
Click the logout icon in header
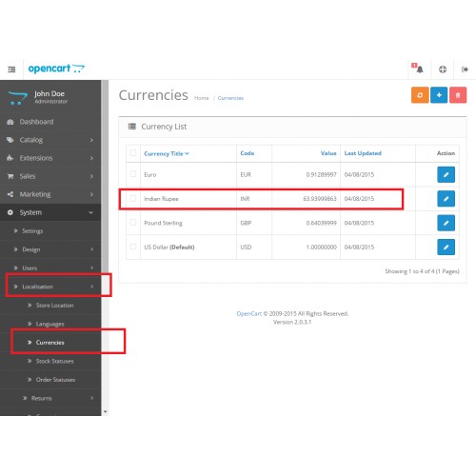pos(465,69)
